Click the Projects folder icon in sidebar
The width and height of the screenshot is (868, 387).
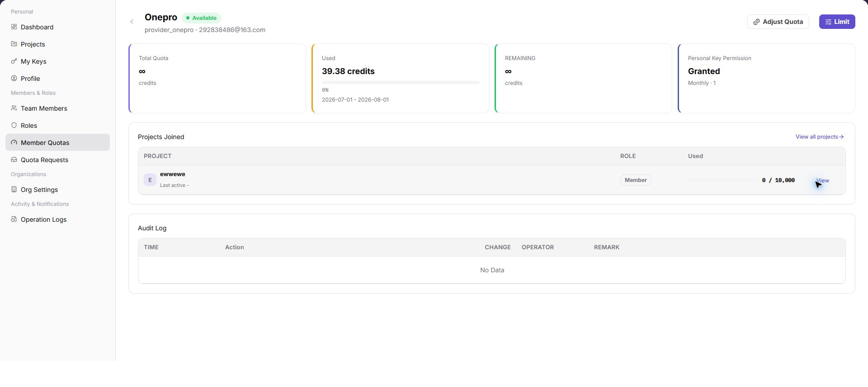[14, 44]
